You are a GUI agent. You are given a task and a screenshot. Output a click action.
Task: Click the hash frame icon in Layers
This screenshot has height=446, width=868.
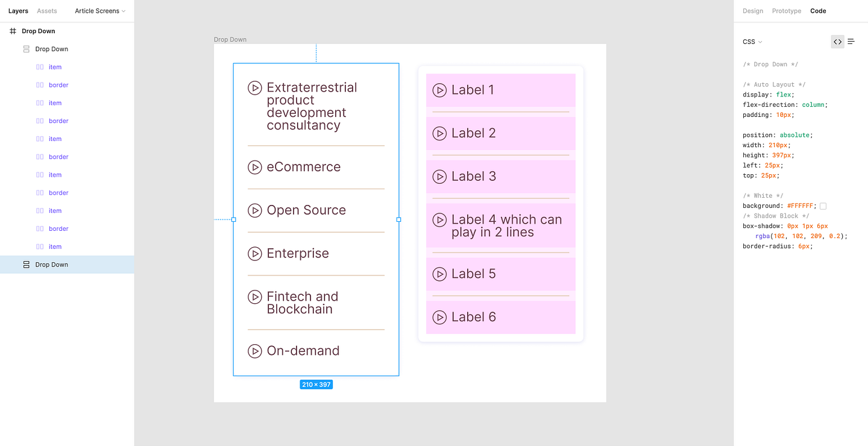(x=13, y=31)
